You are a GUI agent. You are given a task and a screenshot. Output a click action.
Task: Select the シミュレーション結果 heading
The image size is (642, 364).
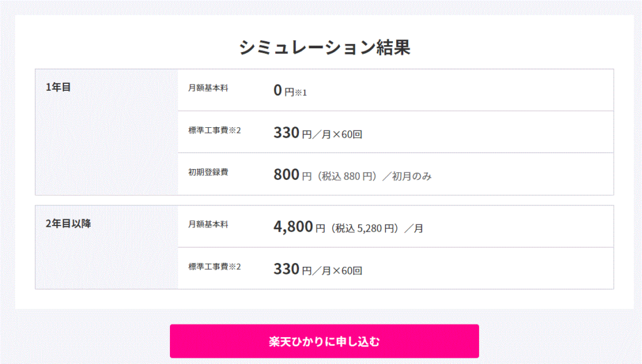324,48
